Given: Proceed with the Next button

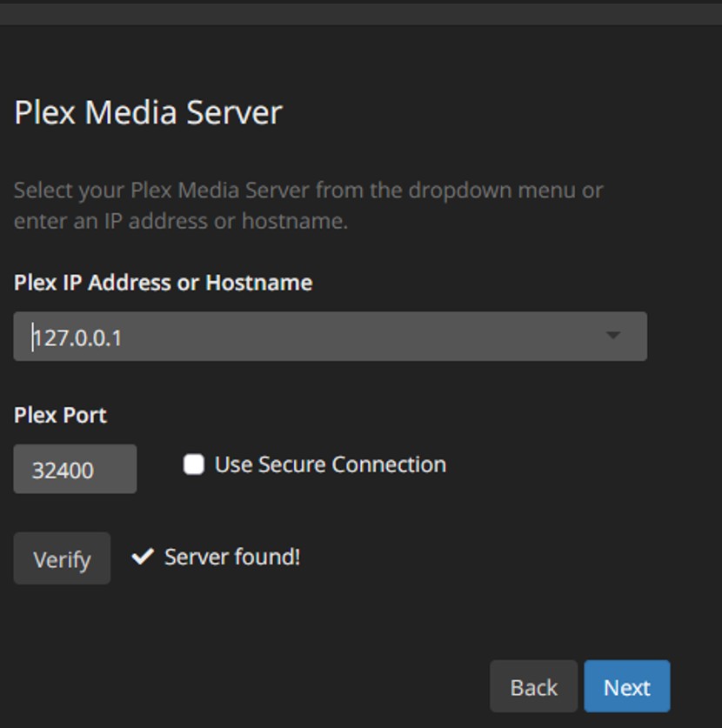Looking at the screenshot, I should 627,686.
